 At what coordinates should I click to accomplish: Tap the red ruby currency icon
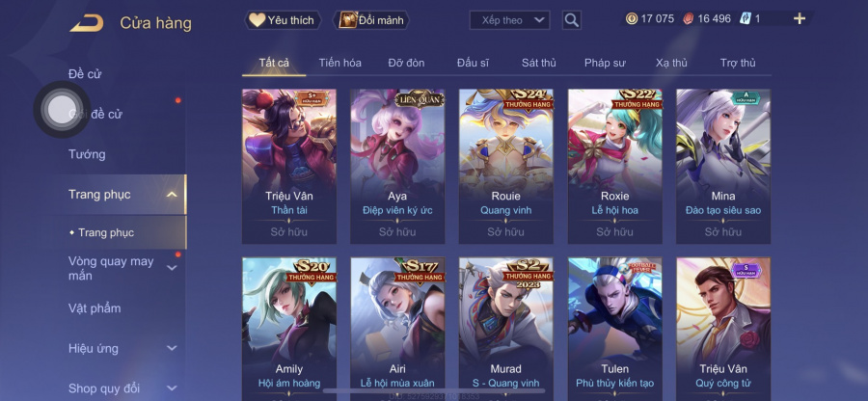pyautogui.click(x=688, y=19)
